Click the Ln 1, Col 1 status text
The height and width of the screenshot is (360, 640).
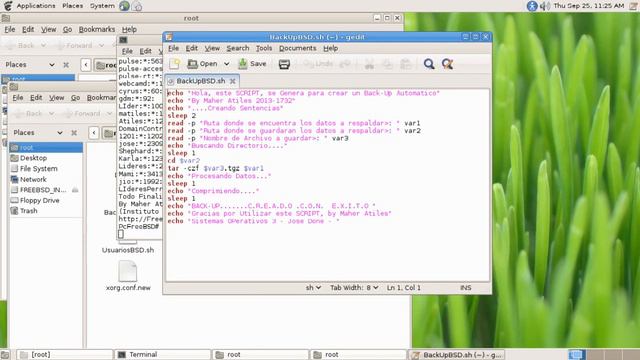[403, 288]
